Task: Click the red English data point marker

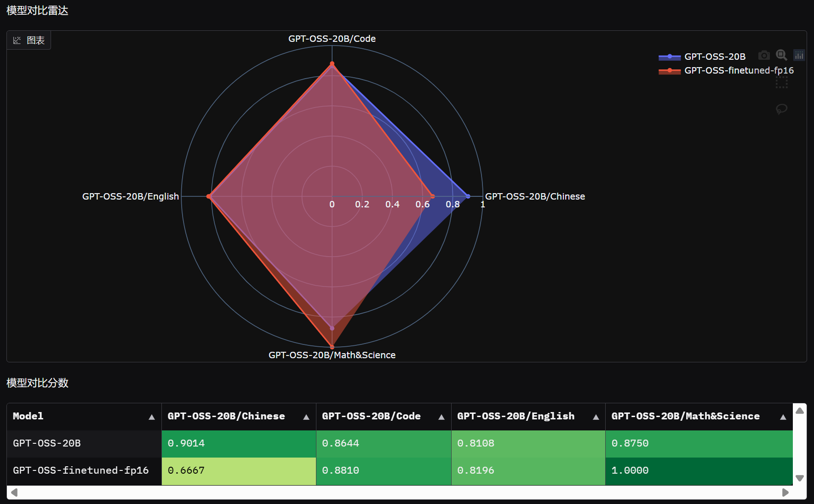Action: [x=208, y=196]
